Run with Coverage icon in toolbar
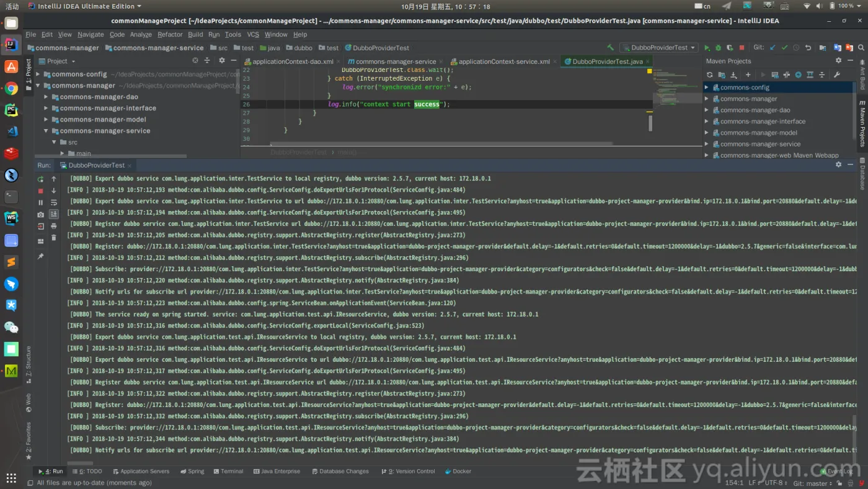This screenshot has width=868, height=489. pyautogui.click(x=730, y=48)
